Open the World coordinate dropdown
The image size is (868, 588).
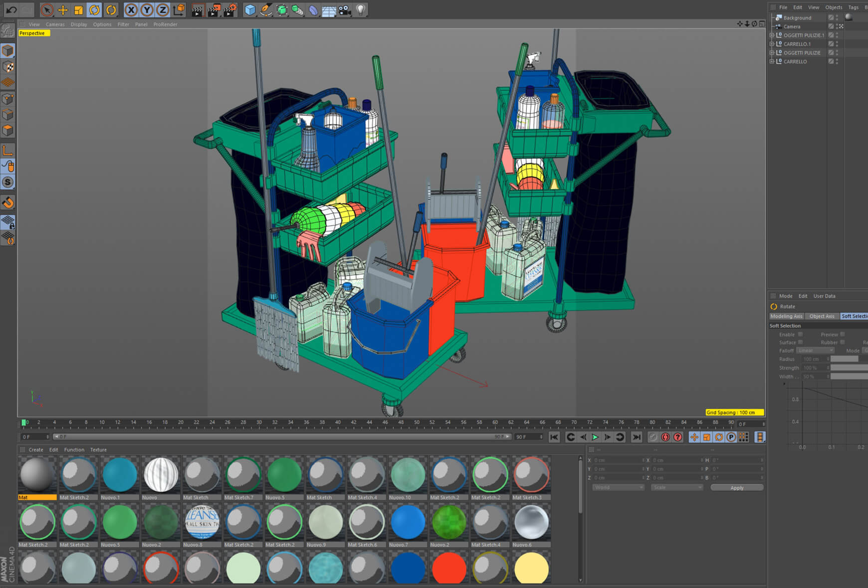[x=618, y=487]
